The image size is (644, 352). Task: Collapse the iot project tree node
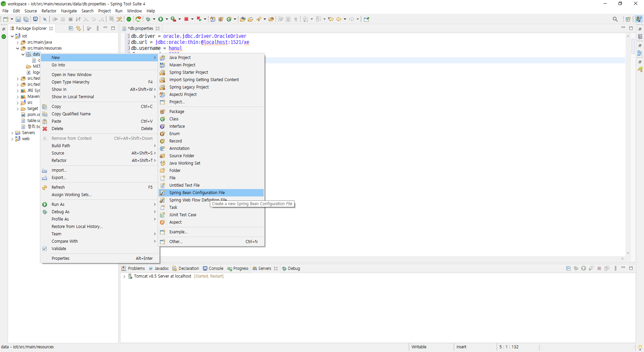[12, 36]
